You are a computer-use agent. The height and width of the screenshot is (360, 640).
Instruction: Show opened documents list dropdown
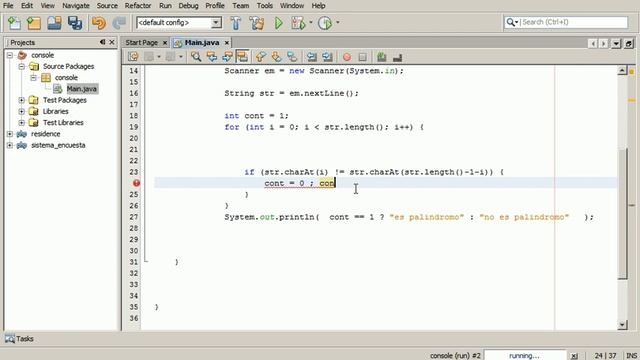coord(616,43)
